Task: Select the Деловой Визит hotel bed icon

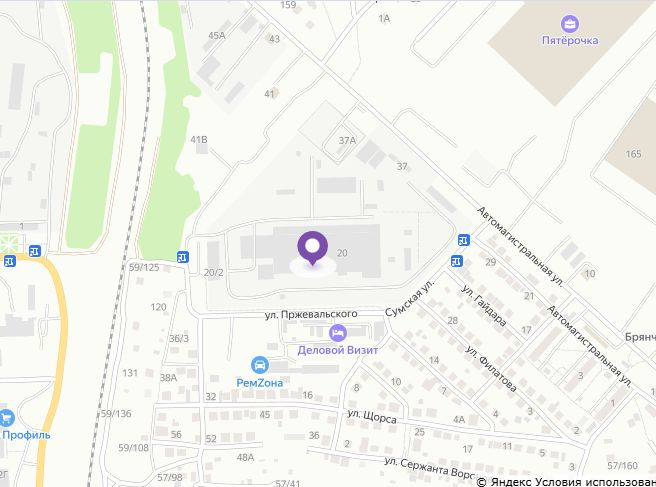Action: 338,333
